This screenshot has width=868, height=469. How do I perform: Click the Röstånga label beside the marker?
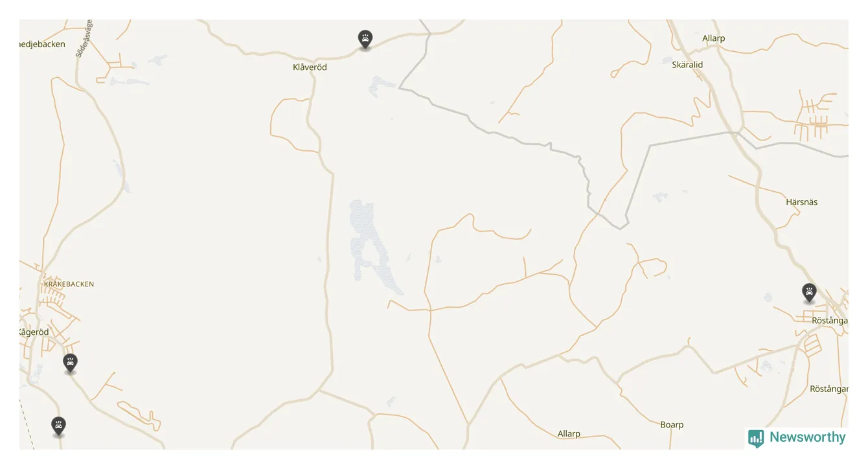pos(830,321)
